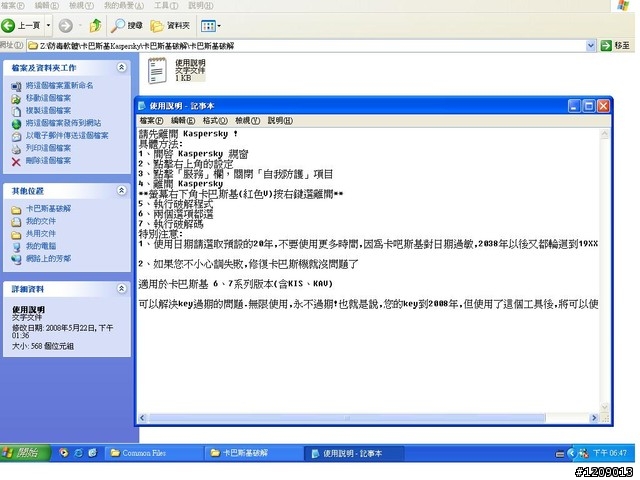Image resolution: width=640 pixels, height=480 pixels.
Task: Select the 使用說明 text file icon
Action: click(x=157, y=71)
